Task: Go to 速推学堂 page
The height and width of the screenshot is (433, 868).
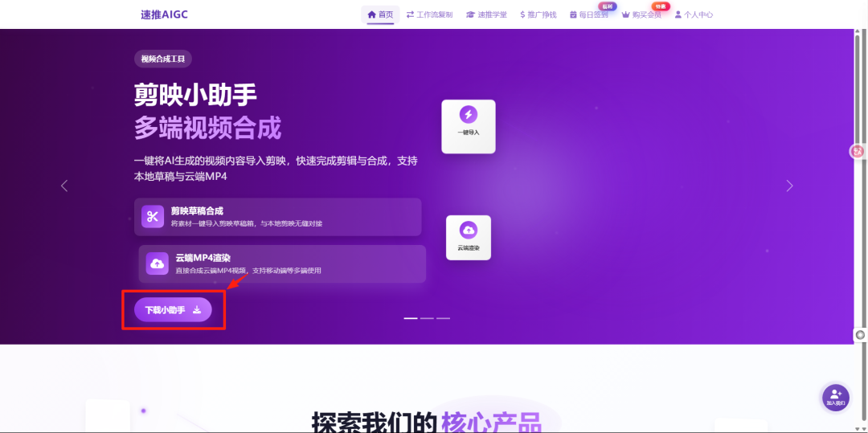Action: [486, 15]
